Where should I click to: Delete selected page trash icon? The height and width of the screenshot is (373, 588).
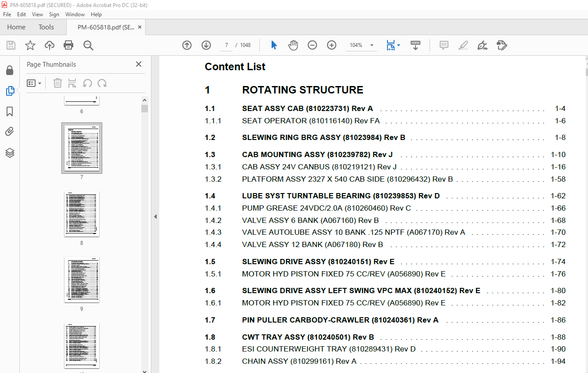[57, 83]
